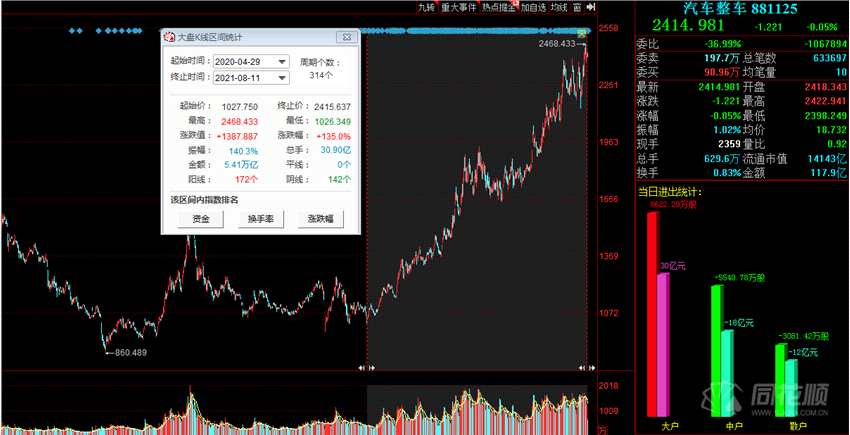
Task: Click the 换手率 ranking button
Action: click(260, 219)
